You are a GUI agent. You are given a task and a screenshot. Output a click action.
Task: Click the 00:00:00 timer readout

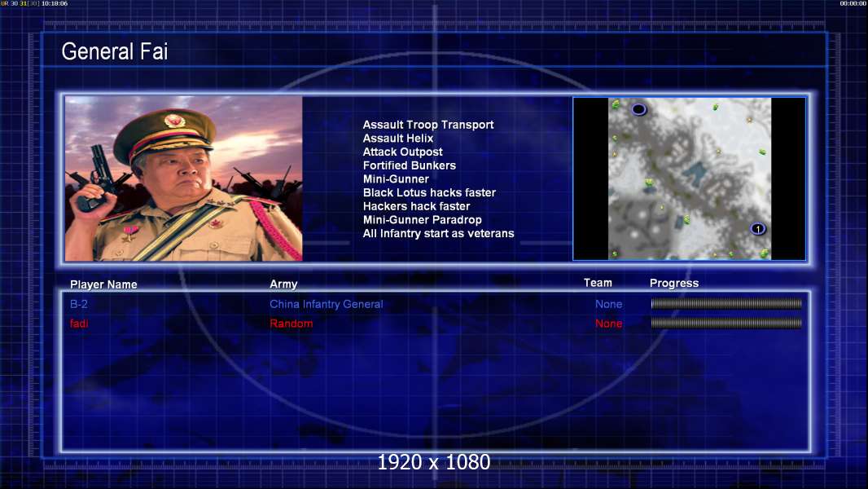click(x=853, y=3)
